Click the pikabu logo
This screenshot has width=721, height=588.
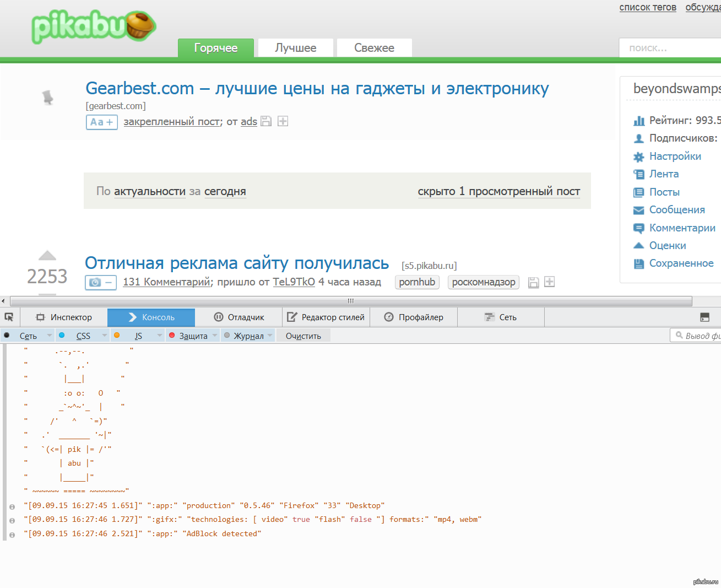click(94, 26)
